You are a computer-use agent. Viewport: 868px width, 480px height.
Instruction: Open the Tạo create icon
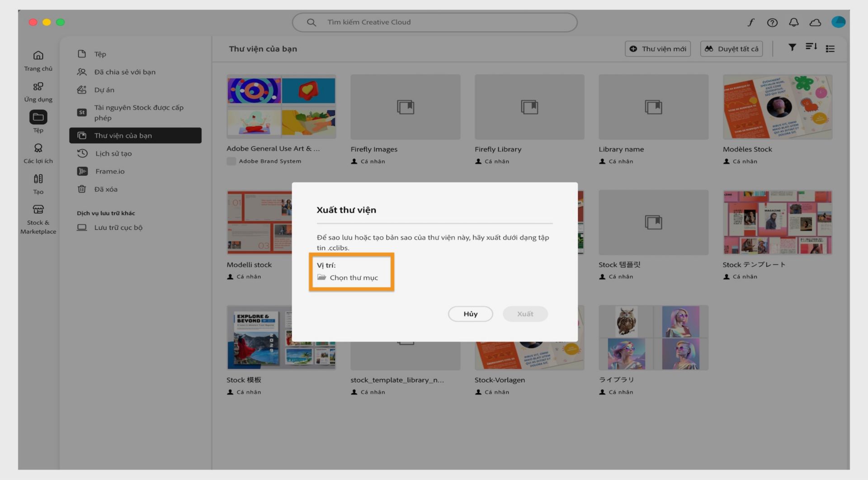point(38,179)
